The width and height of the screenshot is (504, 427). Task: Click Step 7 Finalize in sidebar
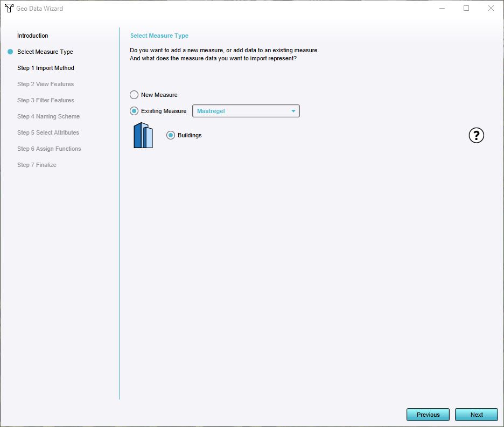37,165
